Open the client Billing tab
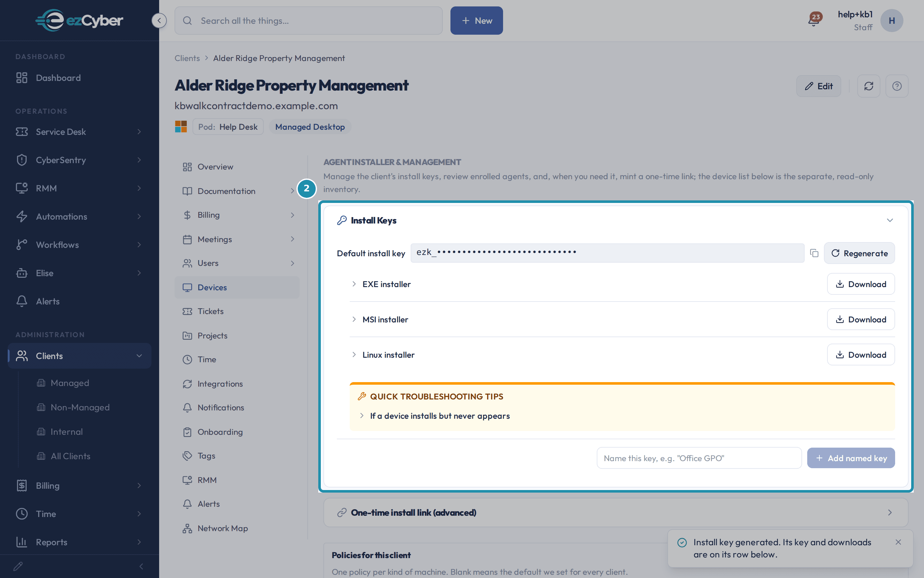Screen dimensions: 924x578 tap(237, 215)
